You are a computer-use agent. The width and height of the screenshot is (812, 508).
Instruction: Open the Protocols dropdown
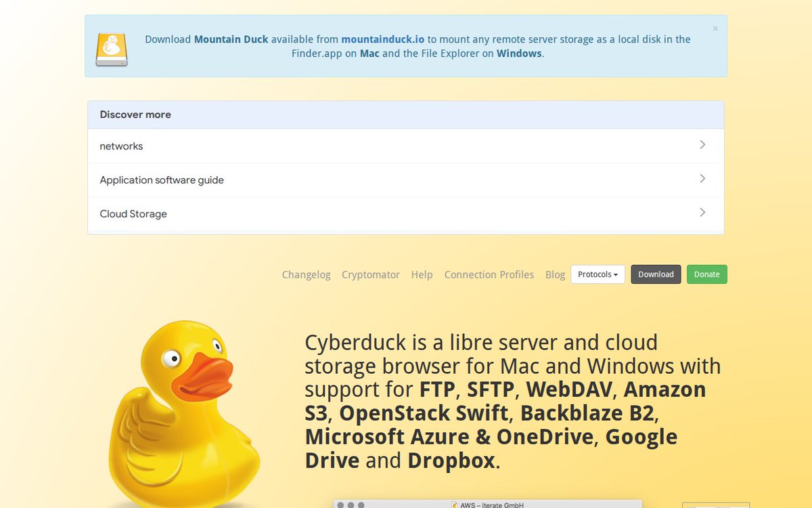(598, 274)
